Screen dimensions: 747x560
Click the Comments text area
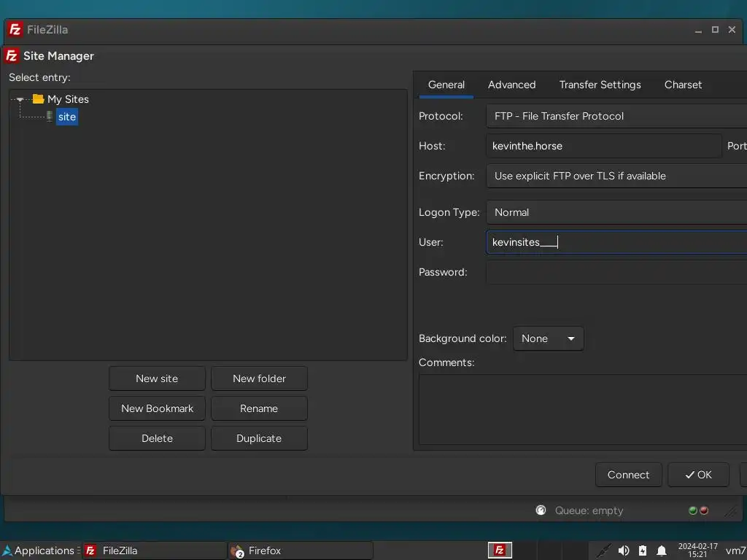click(583, 410)
